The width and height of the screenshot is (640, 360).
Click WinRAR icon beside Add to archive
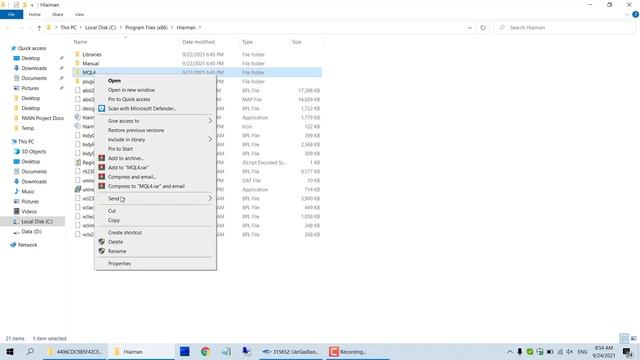pos(102,158)
